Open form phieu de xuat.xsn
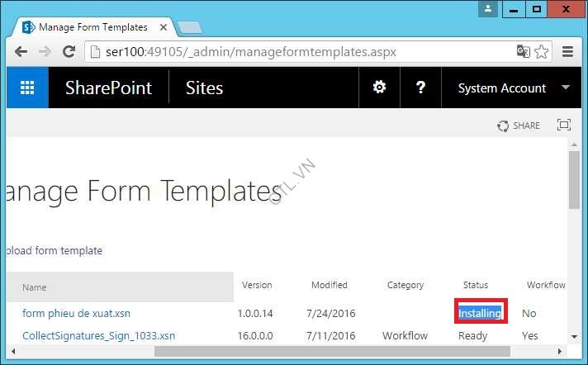Viewport: 588px width, 365px height. coord(76,314)
